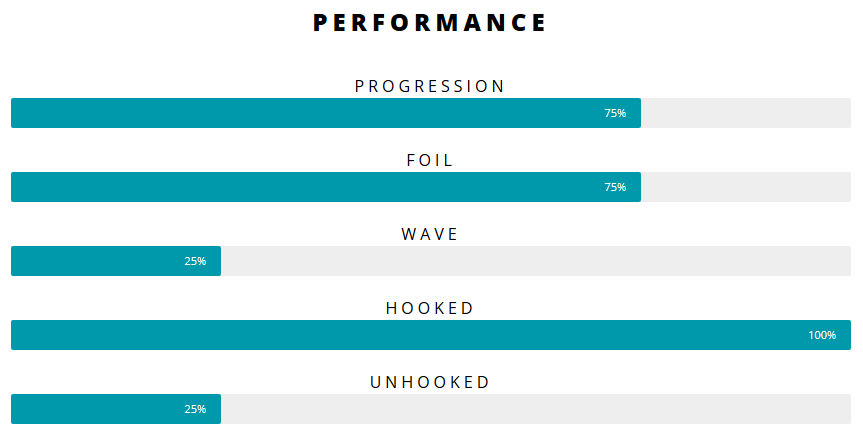Click the HOOKED label

coord(430,309)
